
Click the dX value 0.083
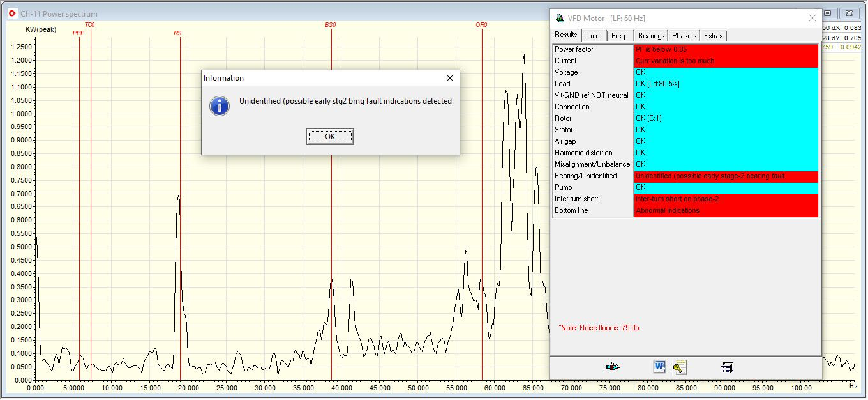(x=852, y=28)
